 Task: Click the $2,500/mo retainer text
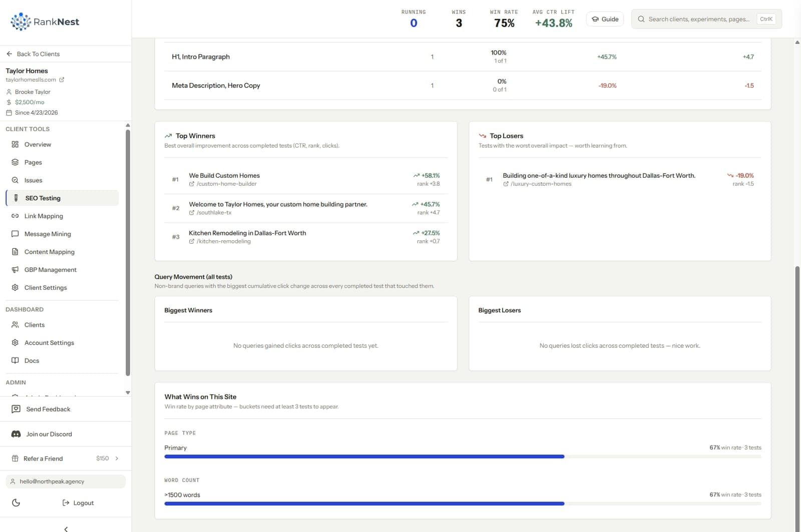pos(30,102)
